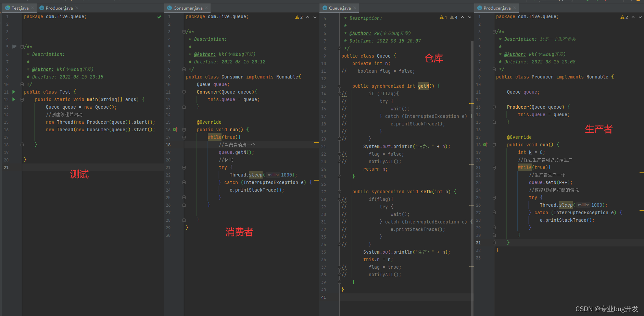Viewport: 644px width, 316px height.
Task: Select the Queue.java editor tab
Action: pos(340,8)
